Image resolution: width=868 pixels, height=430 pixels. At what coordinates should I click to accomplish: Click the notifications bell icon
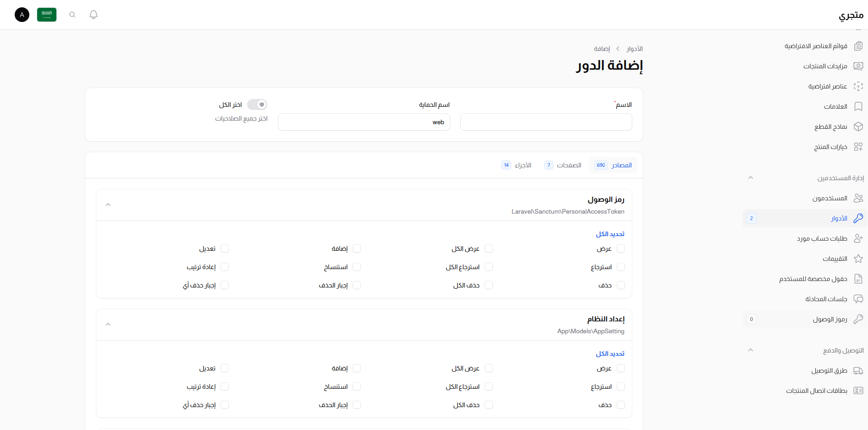[x=93, y=14]
